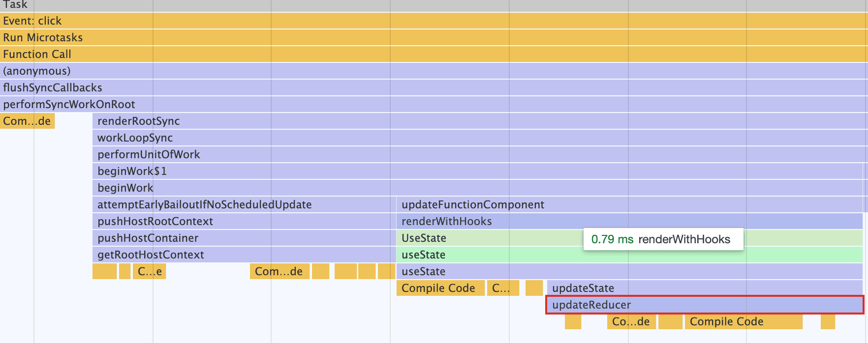Select the getRootHostContext frame

[244, 255]
